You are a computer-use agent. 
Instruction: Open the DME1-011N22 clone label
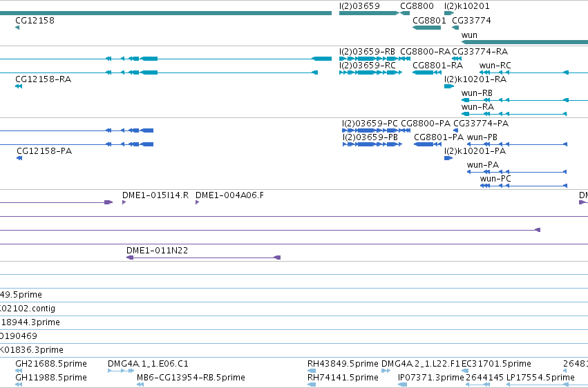pos(157,250)
